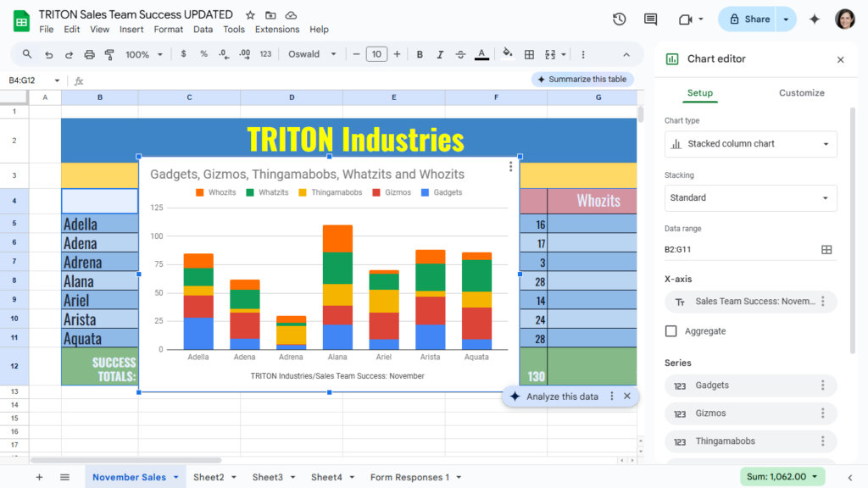This screenshot has width=868, height=488.
Task: Click the Share button
Action: [x=748, y=19]
